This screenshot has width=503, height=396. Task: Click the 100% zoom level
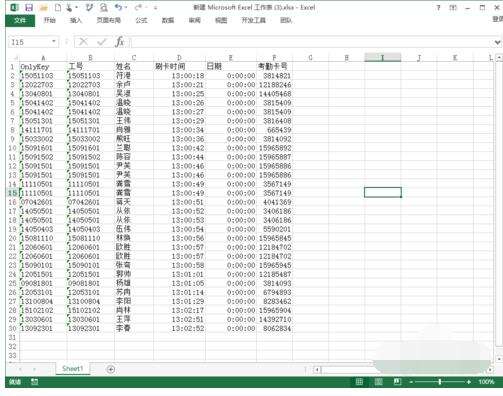[x=486, y=382]
